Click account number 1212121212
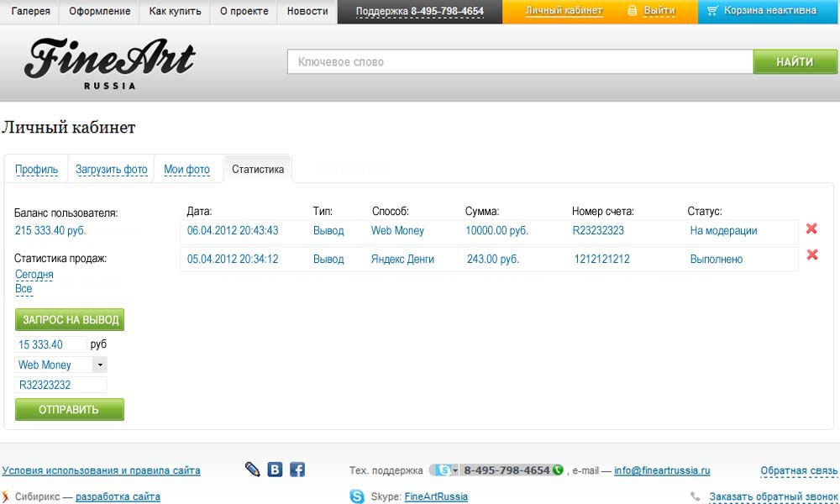 click(x=602, y=260)
